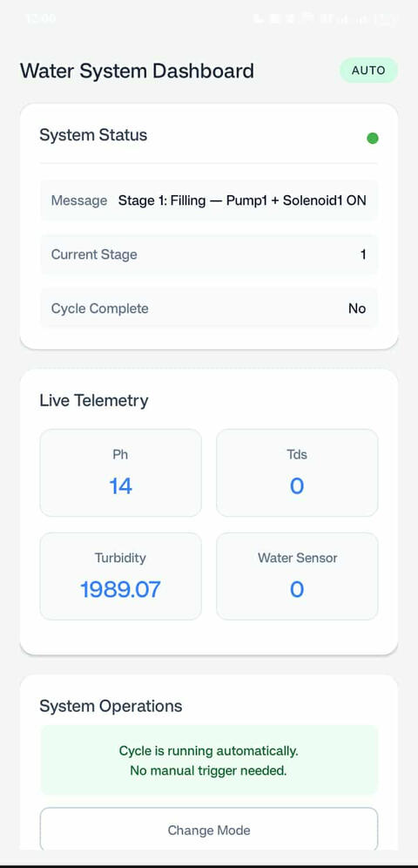Open the Tds telemetry card
This screenshot has width=418, height=868.
[x=297, y=472]
